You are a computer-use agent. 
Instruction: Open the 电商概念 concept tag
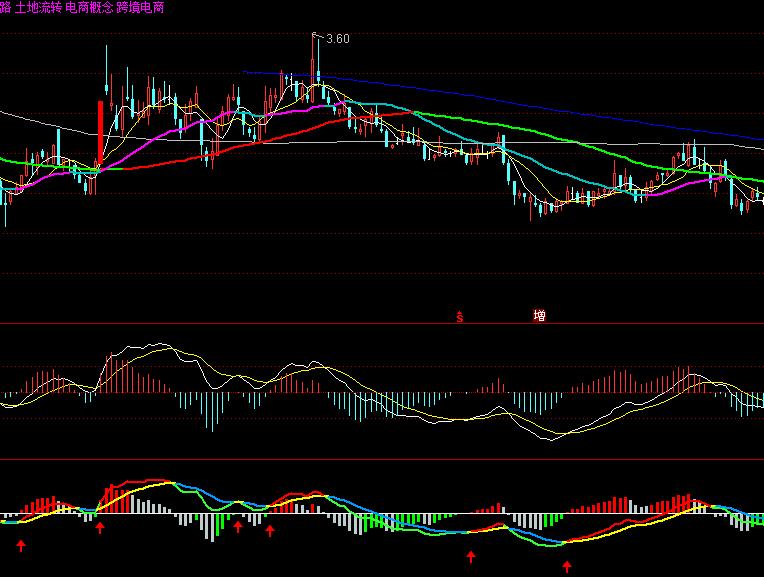click(x=89, y=7)
